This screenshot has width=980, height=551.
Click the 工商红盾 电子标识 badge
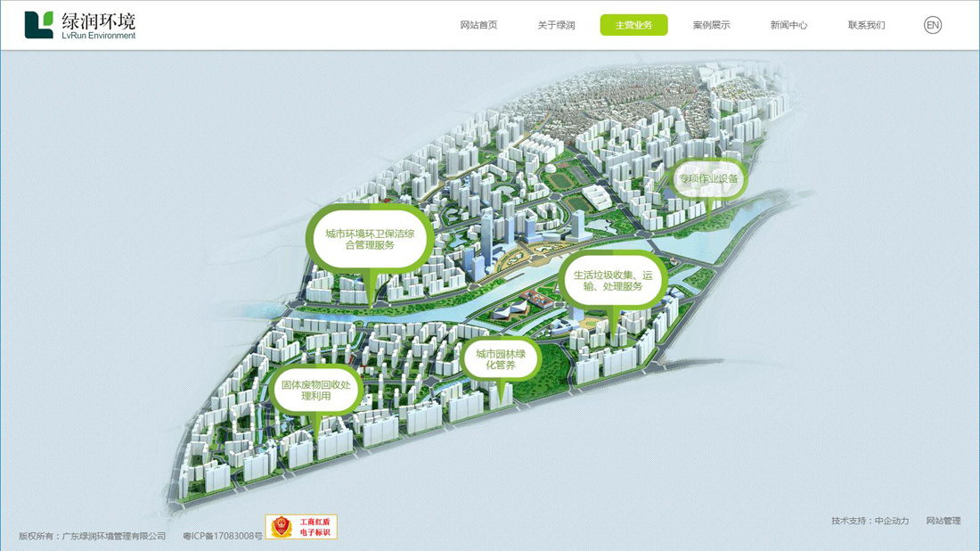[x=301, y=527]
